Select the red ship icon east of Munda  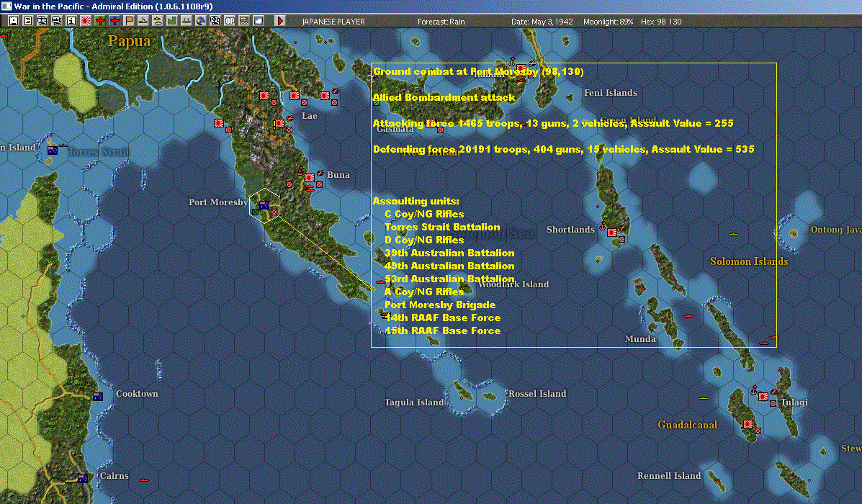[x=688, y=316]
